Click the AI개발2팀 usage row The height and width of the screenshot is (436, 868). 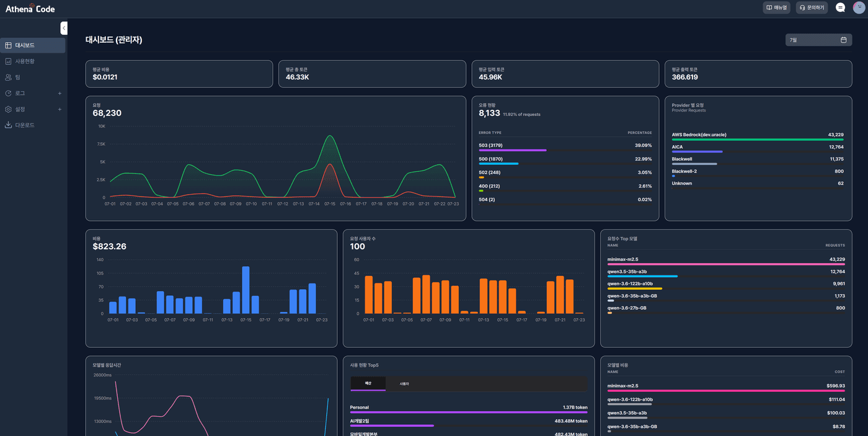(x=469, y=422)
